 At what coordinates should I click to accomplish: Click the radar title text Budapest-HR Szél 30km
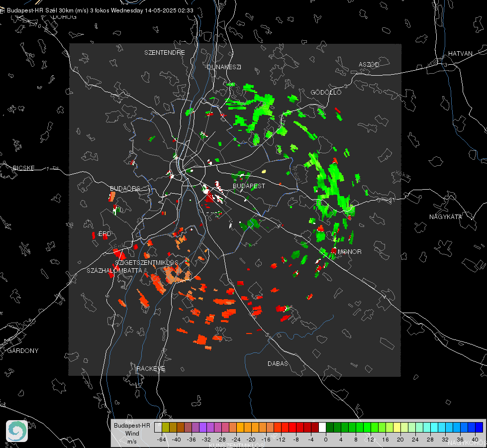click(40, 10)
